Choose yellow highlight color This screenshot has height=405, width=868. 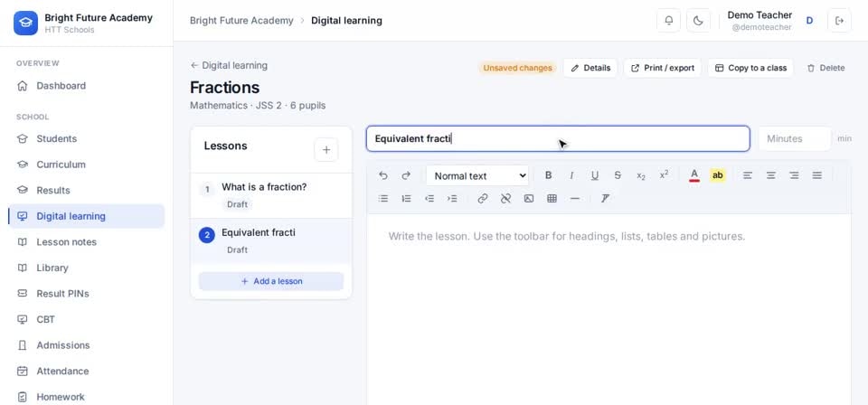(x=717, y=175)
